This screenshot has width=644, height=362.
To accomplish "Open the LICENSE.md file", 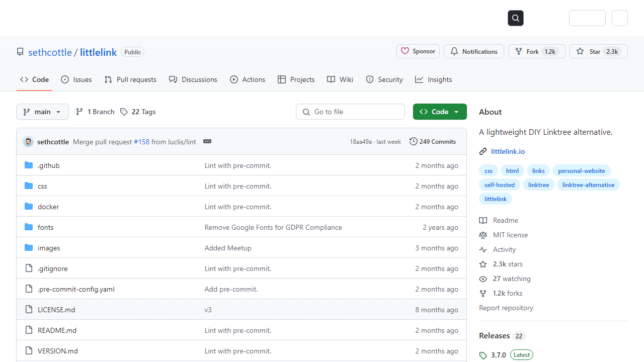I will (x=56, y=310).
